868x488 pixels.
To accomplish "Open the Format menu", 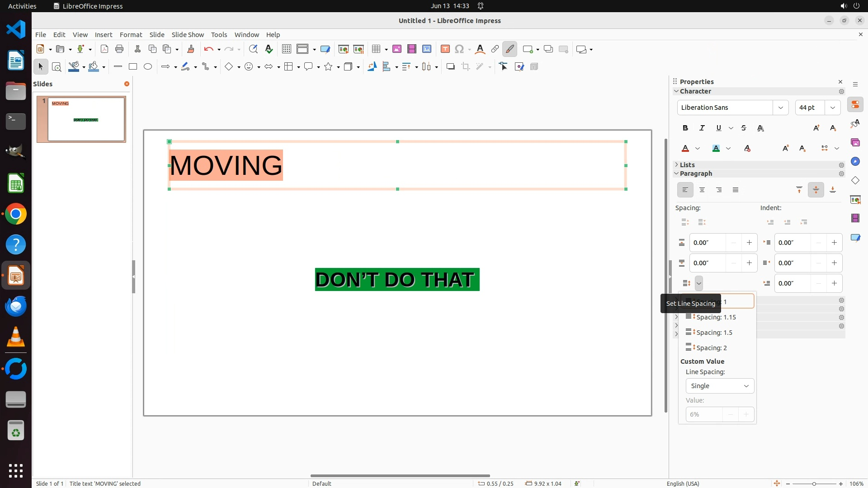I will [x=131, y=35].
